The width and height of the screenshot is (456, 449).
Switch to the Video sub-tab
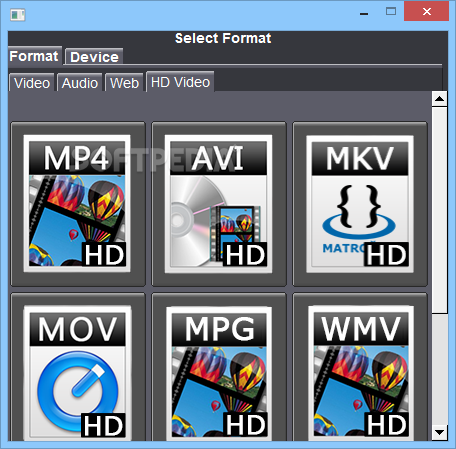pyautogui.click(x=32, y=83)
